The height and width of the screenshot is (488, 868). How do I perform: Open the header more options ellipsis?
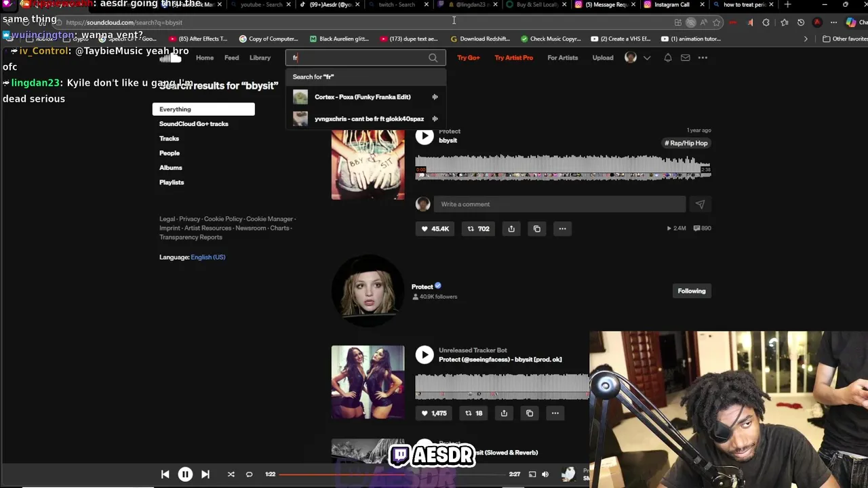703,58
